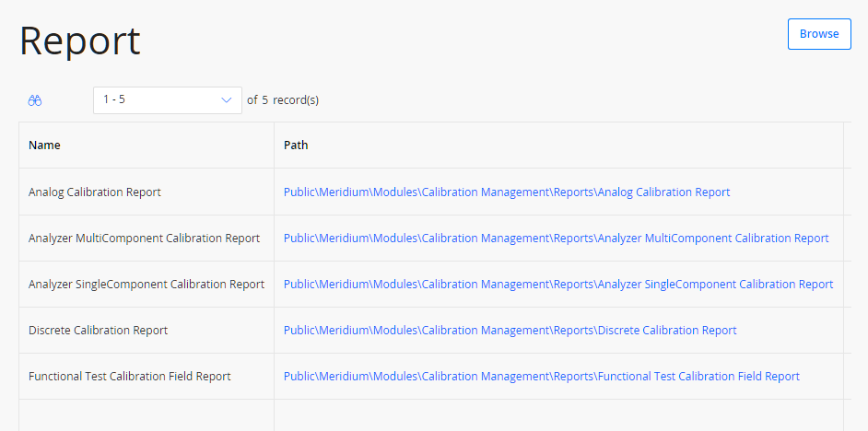The height and width of the screenshot is (431, 868).
Task: Click the binoculars search icon
Action: pos(35,100)
